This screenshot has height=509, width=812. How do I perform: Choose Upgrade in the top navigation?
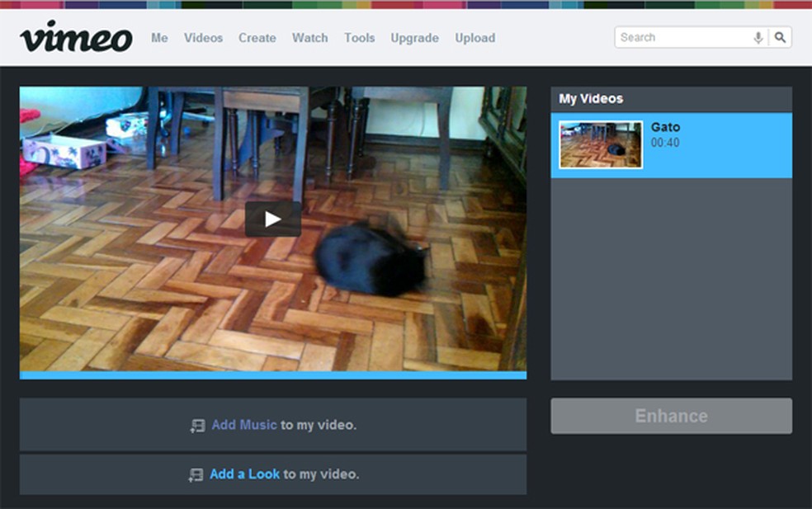(414, 38)
